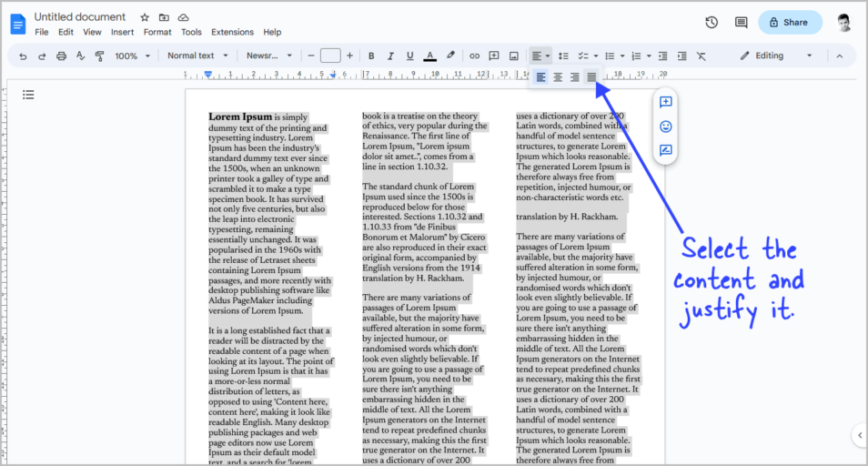Open the highlight color picker
Screen dimensions: 868x466
click(450, 56)
